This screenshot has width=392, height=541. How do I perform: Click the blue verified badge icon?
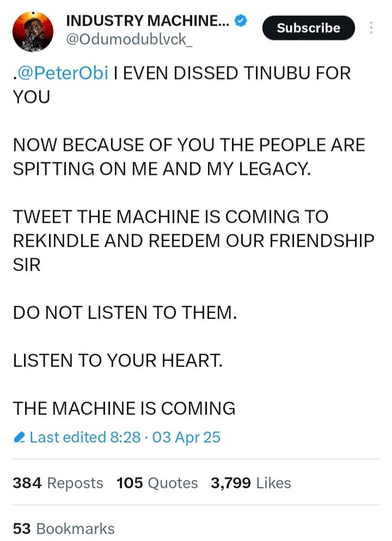pyautogui.click(x=242, y=21)
